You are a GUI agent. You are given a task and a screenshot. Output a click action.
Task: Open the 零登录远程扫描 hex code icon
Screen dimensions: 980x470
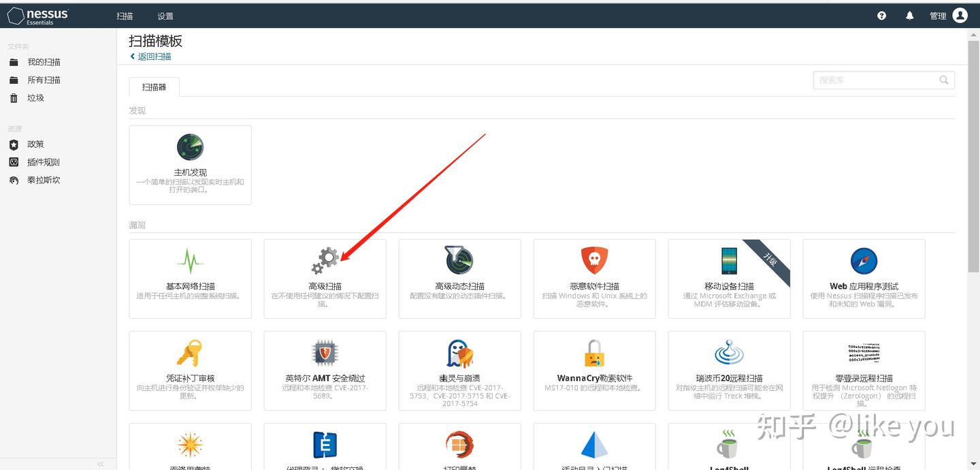(x=864, y=353)
